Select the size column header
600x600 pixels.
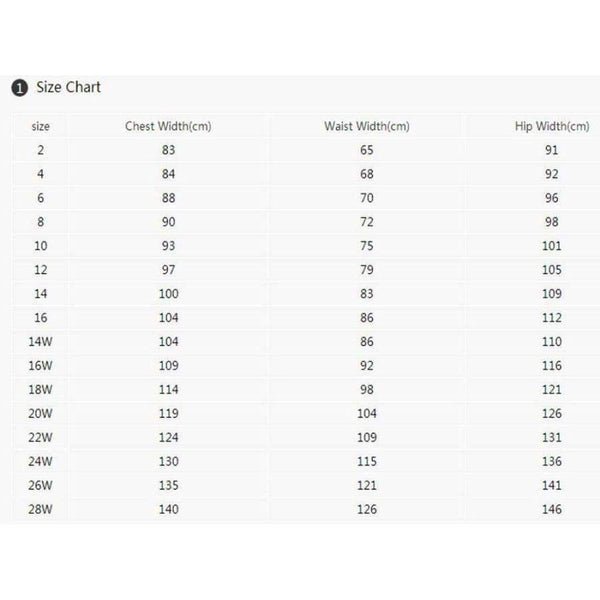pos(41,127)
